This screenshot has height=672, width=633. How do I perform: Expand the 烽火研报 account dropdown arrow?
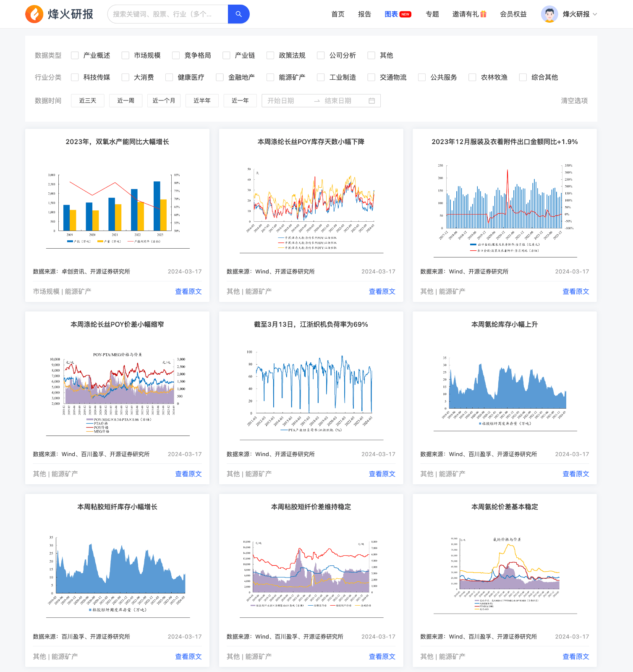595,14
